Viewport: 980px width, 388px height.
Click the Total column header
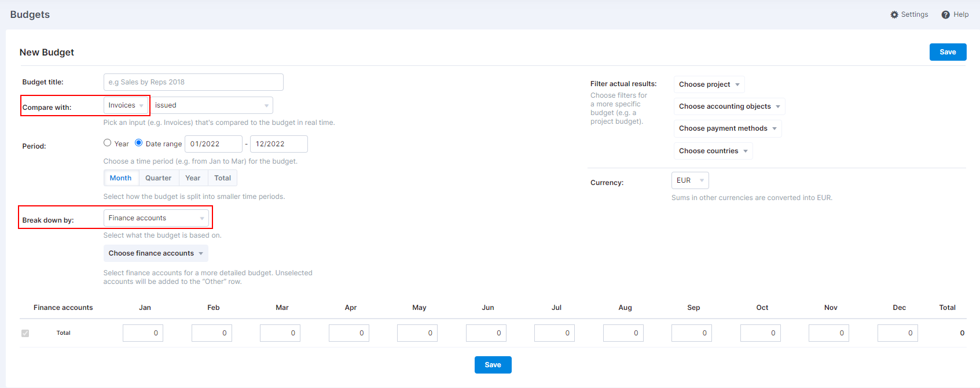[x=947, y=308]
